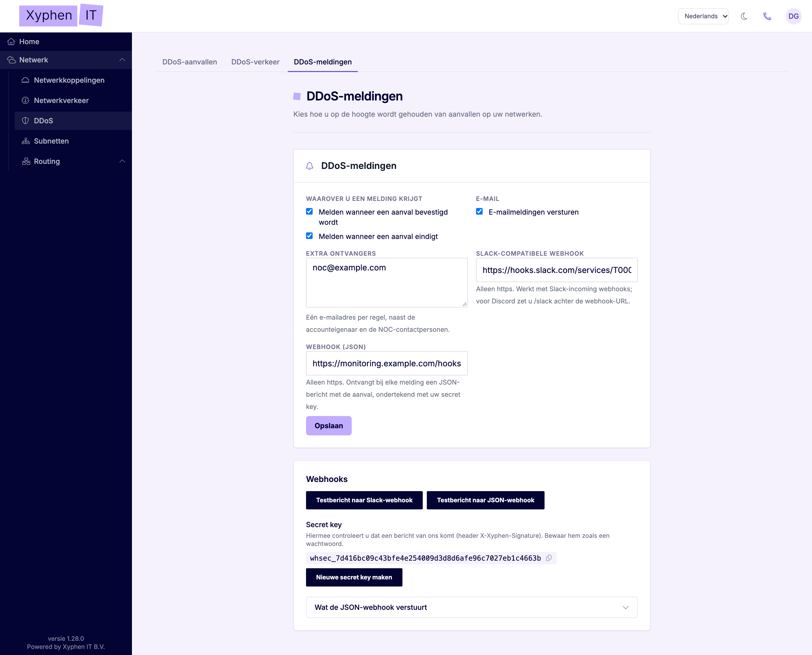Viewport: 812px width, 655px height.
Task: Uncheck E-mailmeldingen versturen checkbox
Action: click(479, 211)
